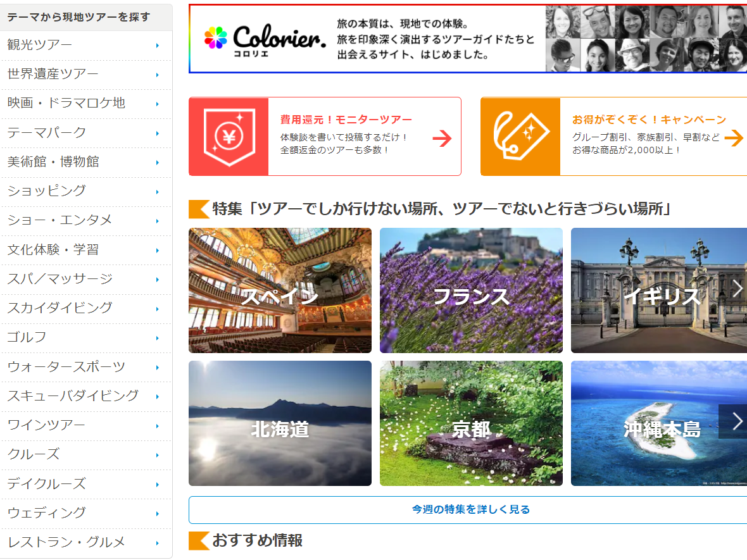Click the red yen shield monitor tour icon
Screen dimensions: 747x560
(x=229, y=135)
